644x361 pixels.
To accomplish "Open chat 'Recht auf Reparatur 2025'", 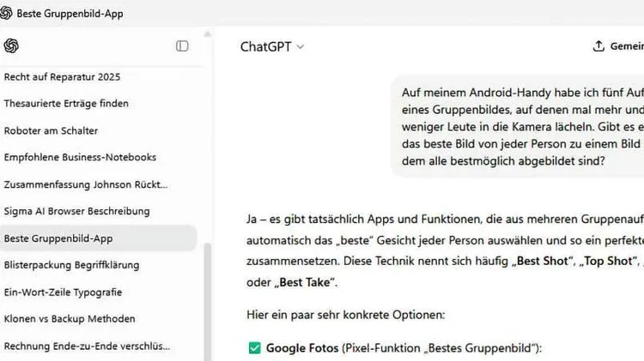I will pyautogui.click(x=62, y=77).
